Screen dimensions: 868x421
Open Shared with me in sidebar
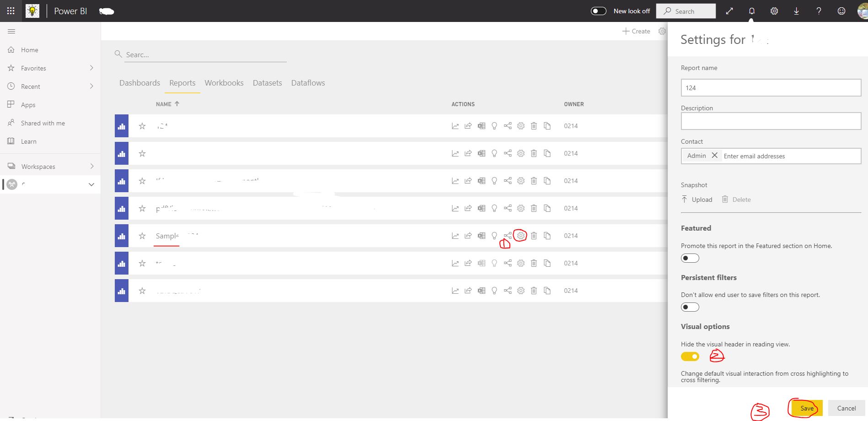[x=43, y=123]
